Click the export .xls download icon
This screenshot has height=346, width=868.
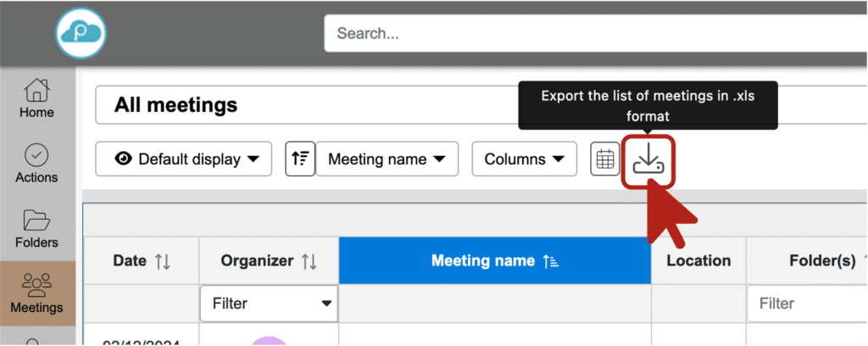(649, 159)
